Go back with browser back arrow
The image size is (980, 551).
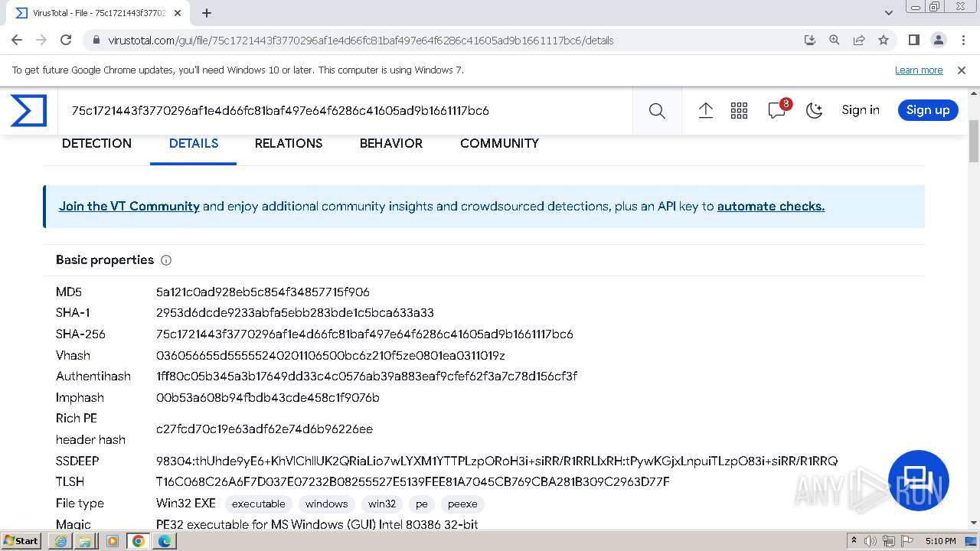coord(17,41)
